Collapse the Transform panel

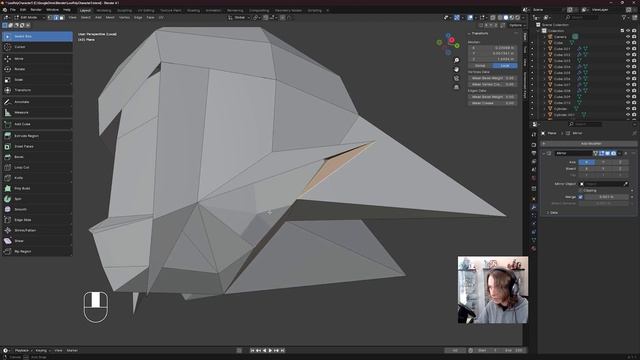(469, 33)
